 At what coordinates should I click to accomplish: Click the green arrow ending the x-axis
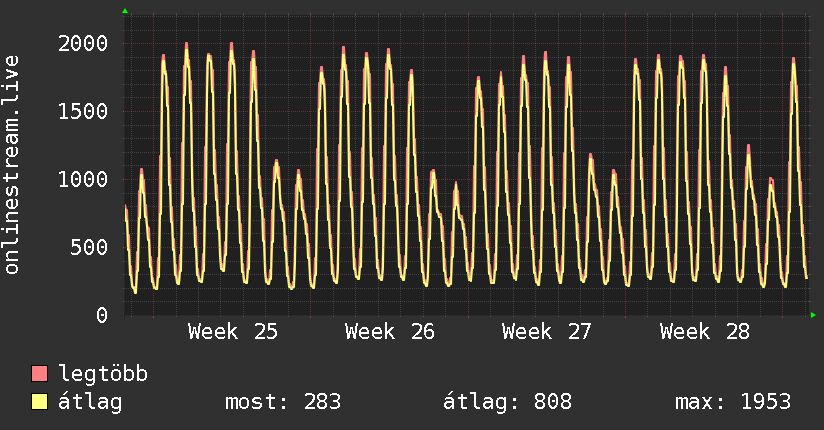coord(813,315)
